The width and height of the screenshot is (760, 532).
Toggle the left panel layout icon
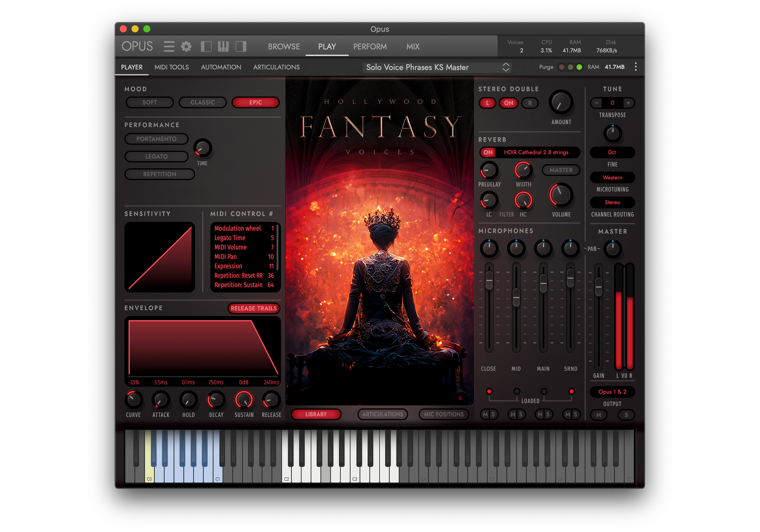pyautogui.click(x=206, y=46)
